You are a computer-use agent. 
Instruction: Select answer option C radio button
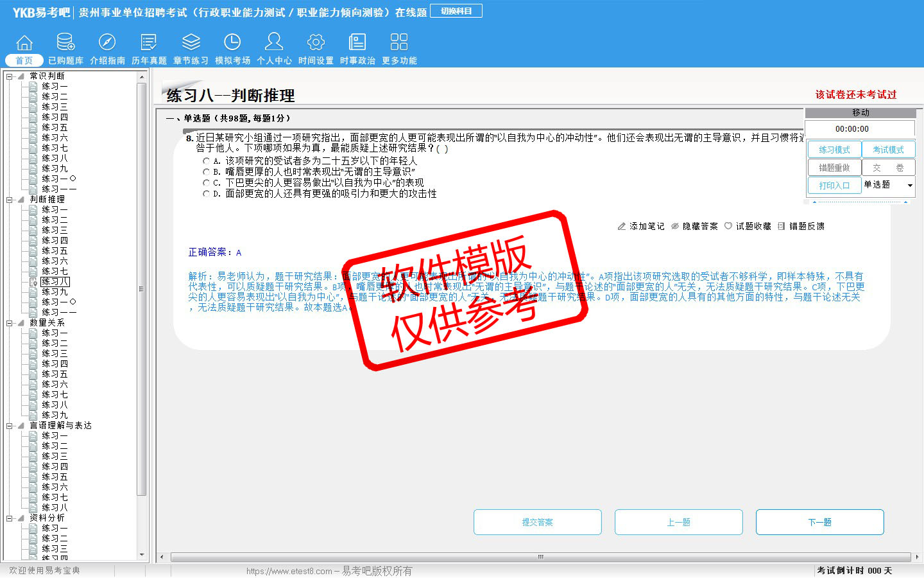tap(206, 183)
